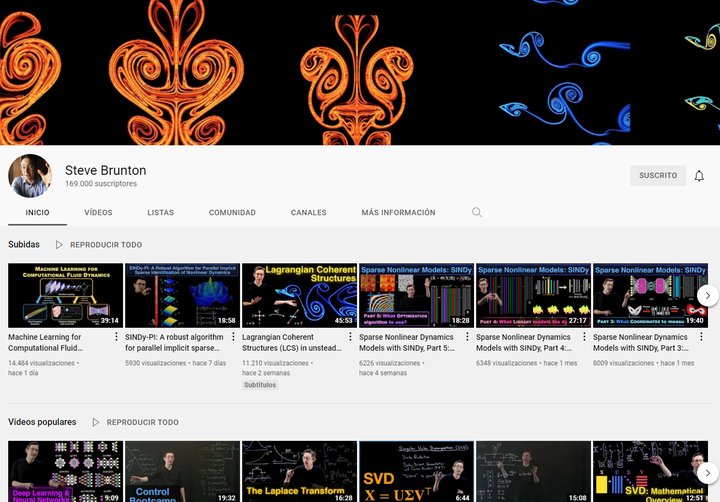Switch to the INICIO tab
Screen dimensions: 720x502
tap(37, 213)
